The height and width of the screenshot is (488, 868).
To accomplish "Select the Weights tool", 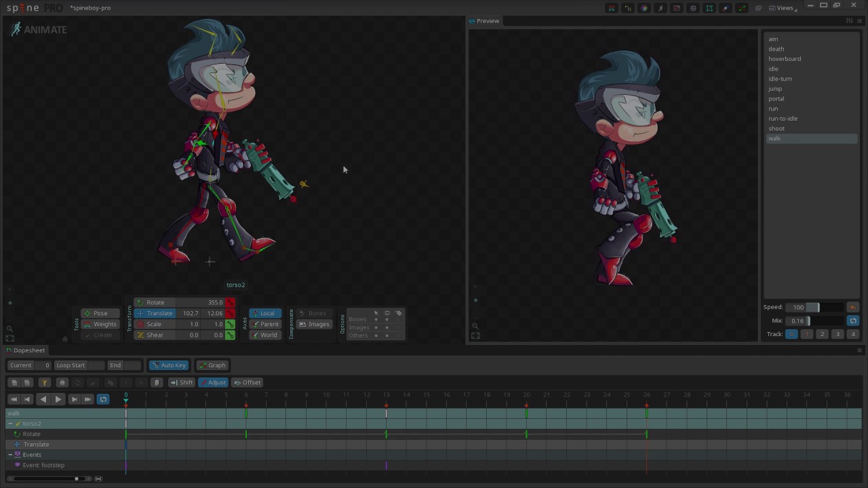I will pyautogui.click(x=100, y=324).
